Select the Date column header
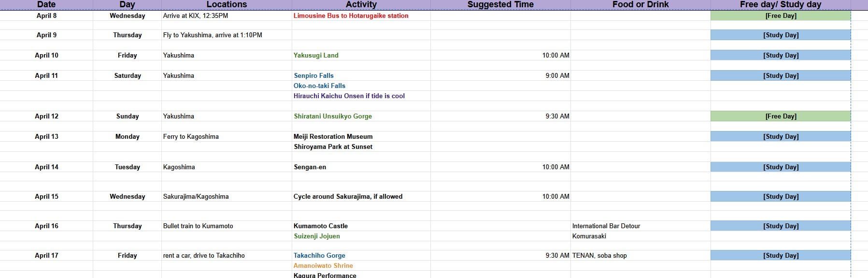Screen dimensions: 868x278 point(46,4)
